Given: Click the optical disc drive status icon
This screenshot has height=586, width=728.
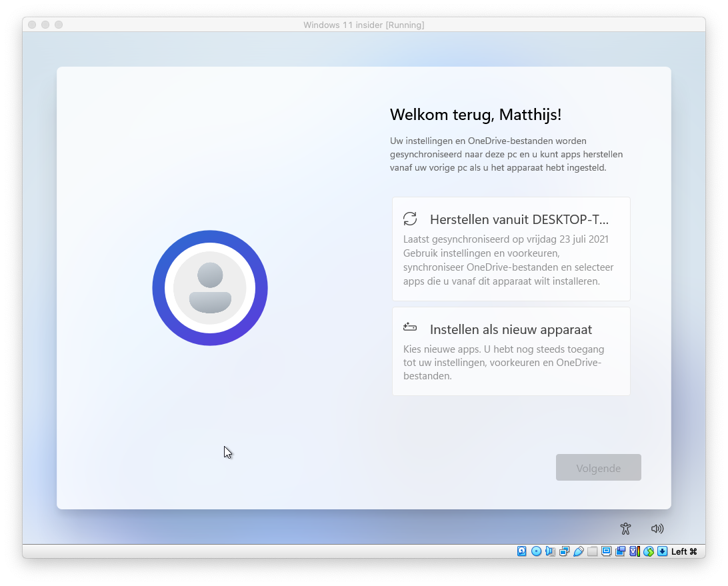Looking at the screenshot, I should coord(536,551).
